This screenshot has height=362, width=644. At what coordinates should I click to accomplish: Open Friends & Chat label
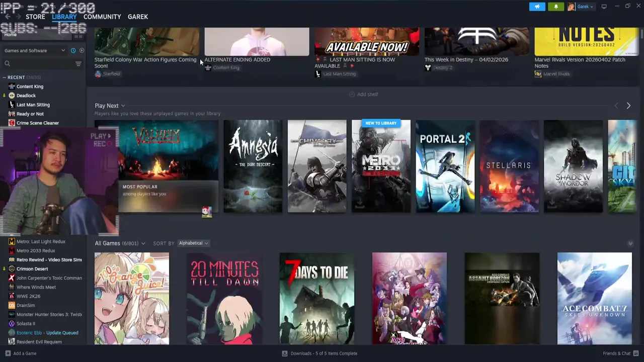(x=617, y=353)
